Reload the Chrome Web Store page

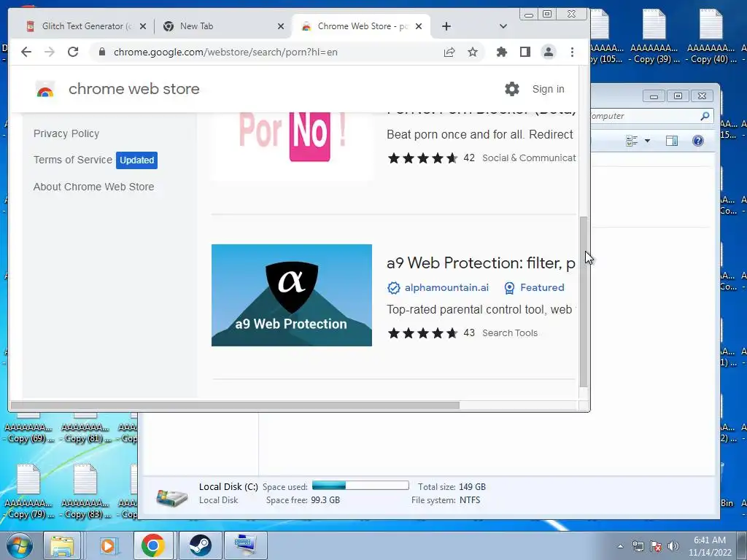click(x=73, y=52)
